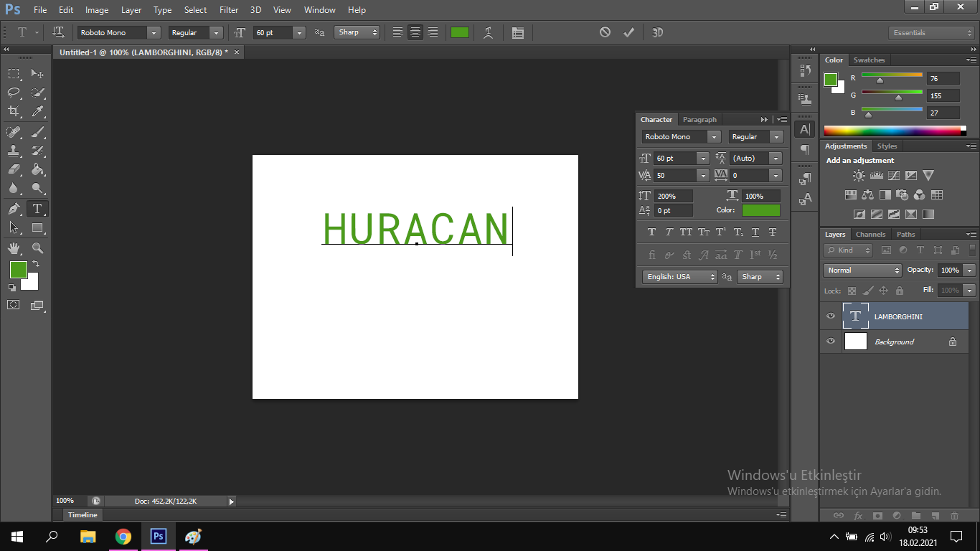Open the Filter menu
The image size is (980, 551).
pyautogui.click(x=229, y=10)
